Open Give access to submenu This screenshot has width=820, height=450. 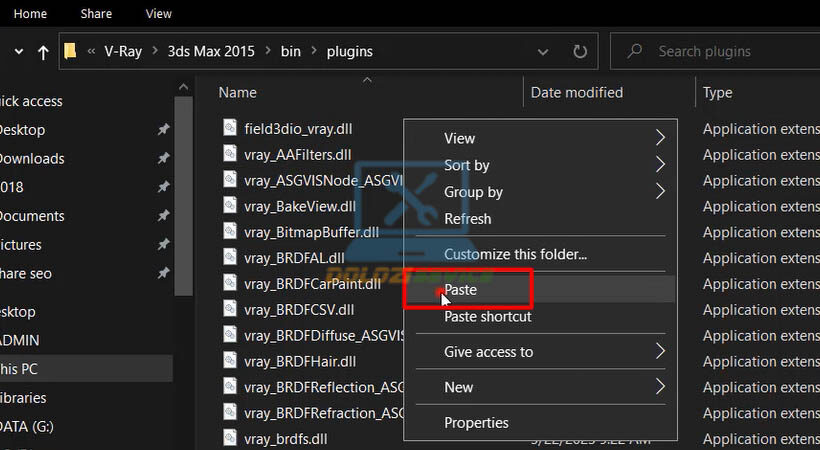tap(540, 352)
